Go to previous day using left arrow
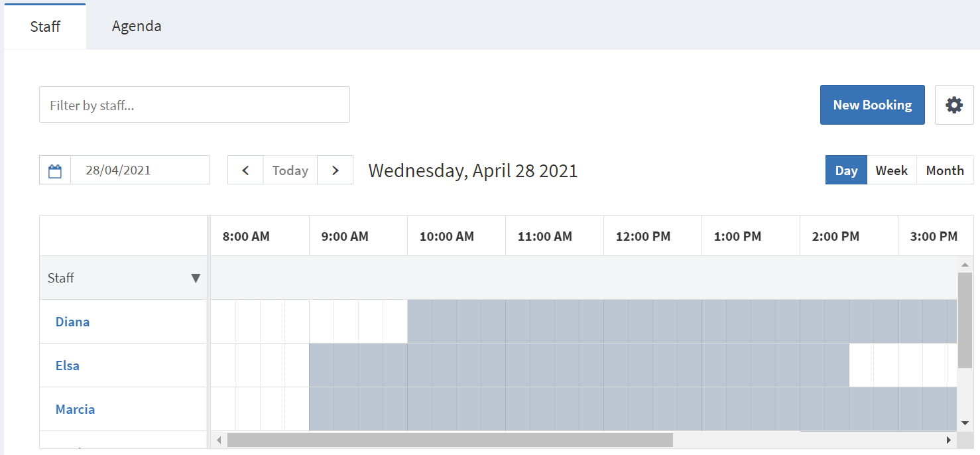This screenshot has width=980, height=455. click(x=245, y=170)
